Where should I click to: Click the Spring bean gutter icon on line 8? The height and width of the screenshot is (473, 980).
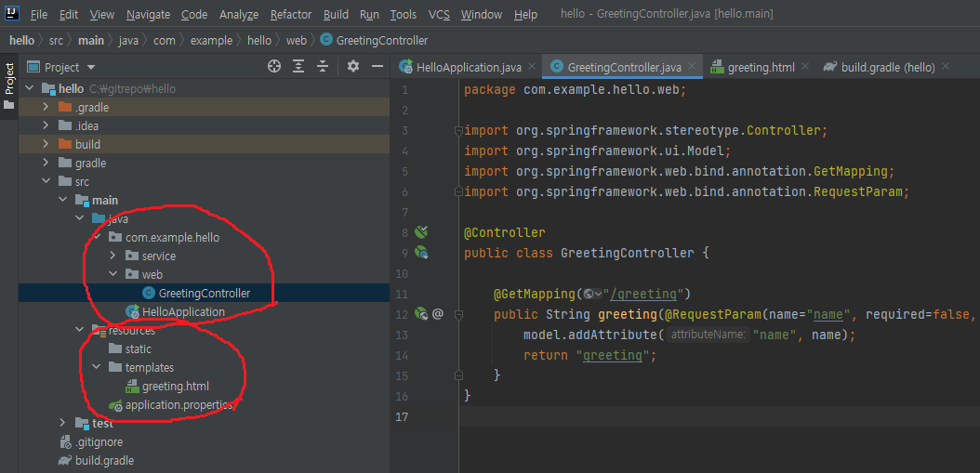pos(421,232)
